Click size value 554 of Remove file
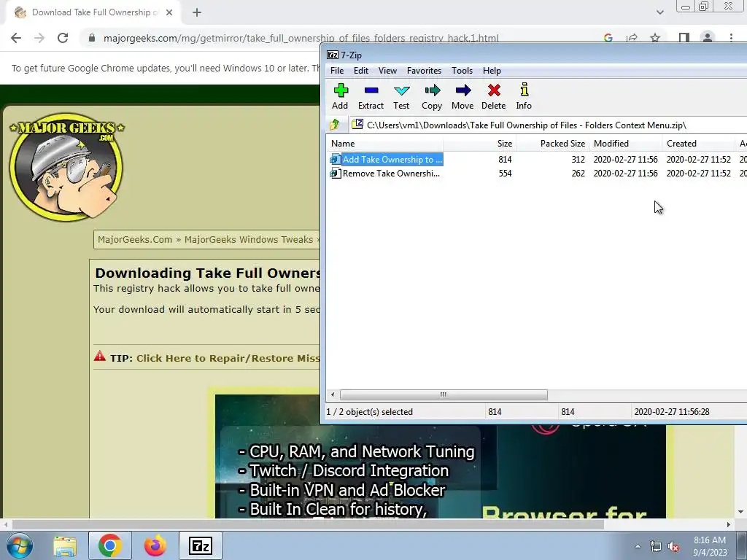Image resolution: width=747 pixels, height=560 pixels. [x=505, y=174]
